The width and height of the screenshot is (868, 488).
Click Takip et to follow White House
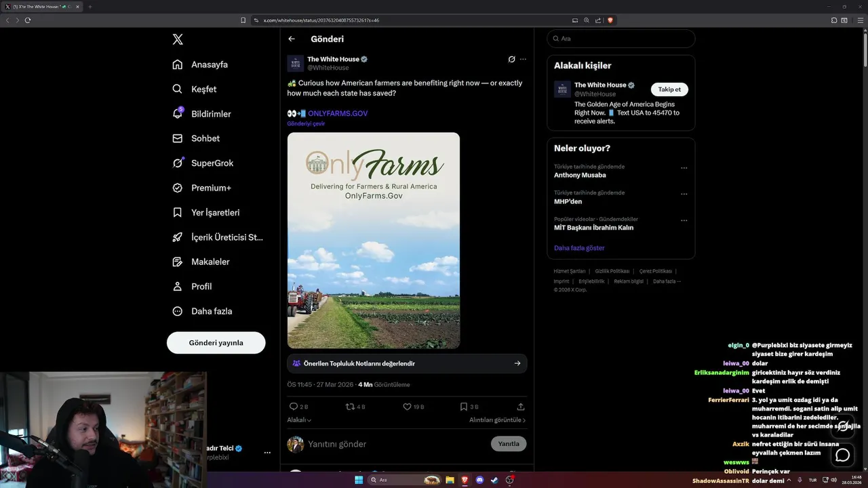(669, 89)
